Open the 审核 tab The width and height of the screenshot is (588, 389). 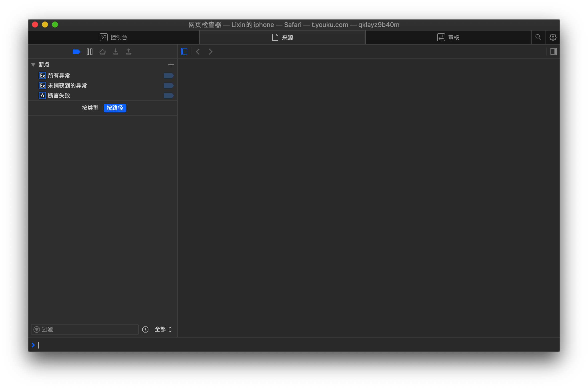[448, 37]
